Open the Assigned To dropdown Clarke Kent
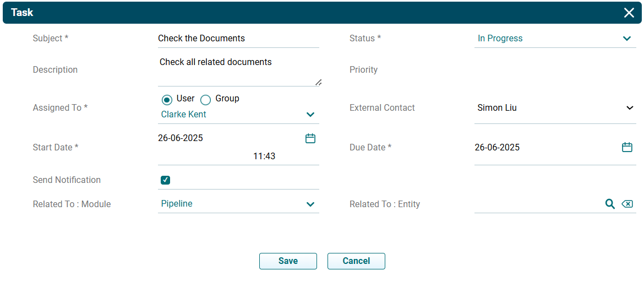Viewport: 644px width, 281px height. pos(238,115)
